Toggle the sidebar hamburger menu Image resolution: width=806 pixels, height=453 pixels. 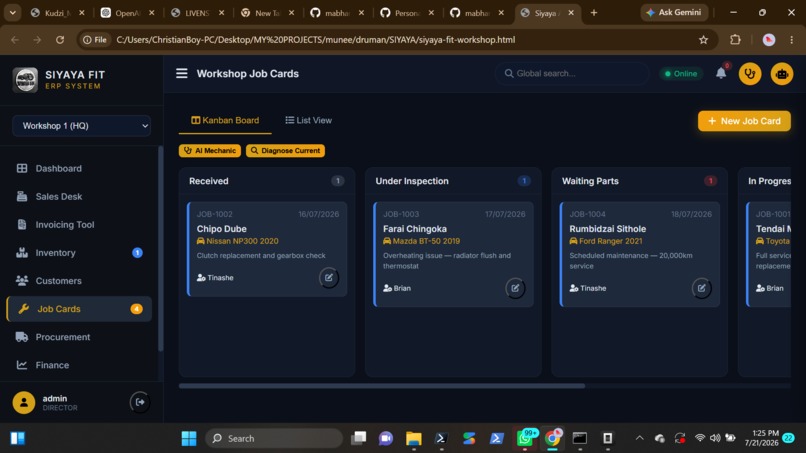point(181,74)
